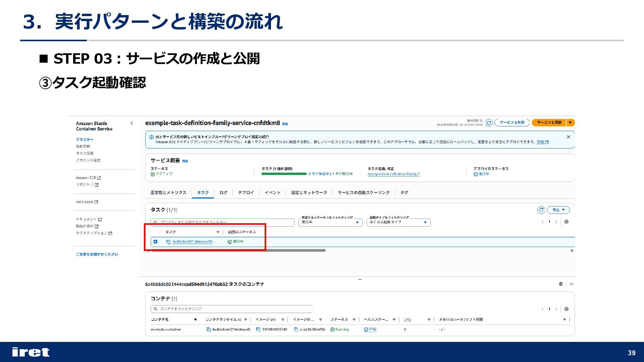Open the サービスを更新 split dropdown arrow
This screenshot has height=362, width=644.
click(x=570, y=123)
